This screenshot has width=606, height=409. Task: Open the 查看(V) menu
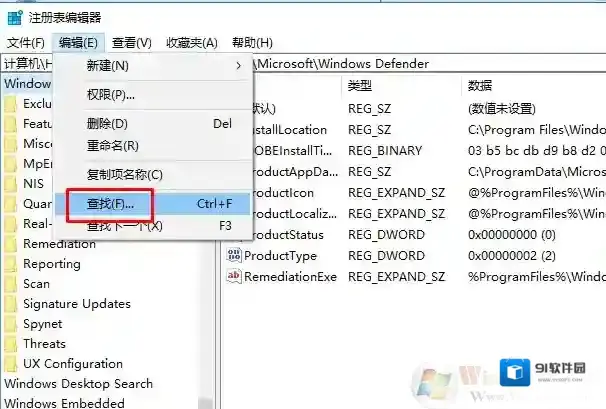(x=131, y=43)
